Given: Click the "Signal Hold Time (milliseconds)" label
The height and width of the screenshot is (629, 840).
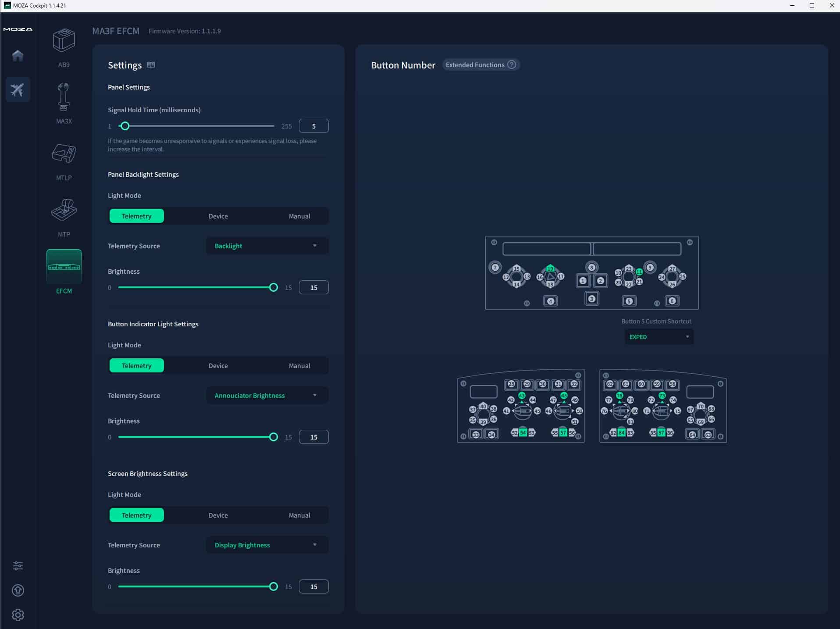Looking at the screenshot, I should tap(154, 110).
